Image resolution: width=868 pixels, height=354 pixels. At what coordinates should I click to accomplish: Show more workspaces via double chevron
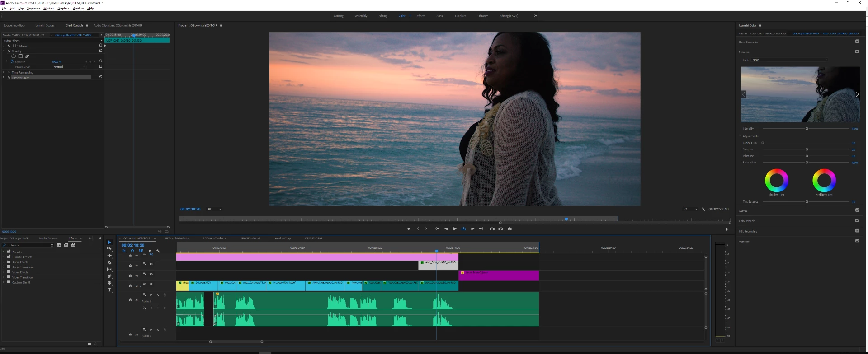(x=536, y=16)
